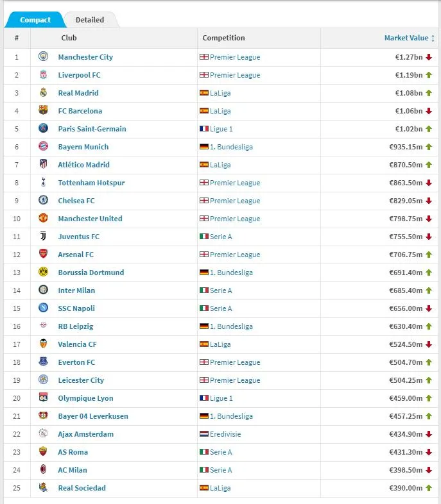Click the Liverpool FC club crest icon

(43, 75)
